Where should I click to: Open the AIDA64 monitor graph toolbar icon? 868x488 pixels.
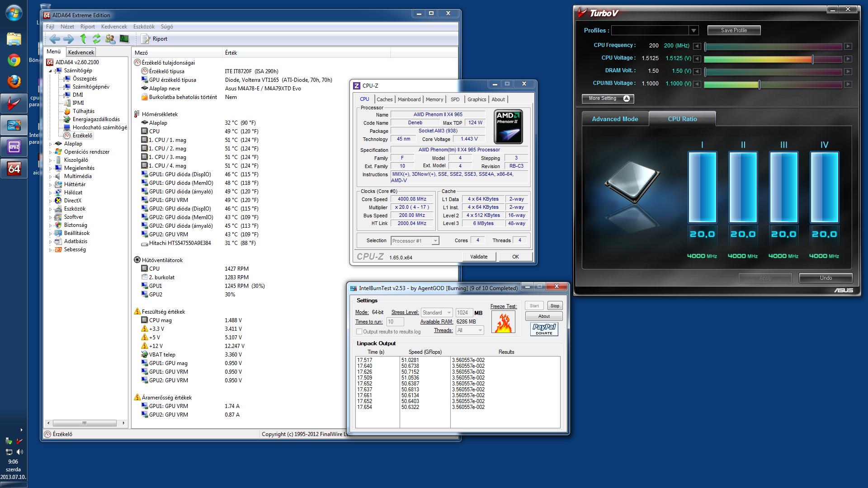[124, 39]
